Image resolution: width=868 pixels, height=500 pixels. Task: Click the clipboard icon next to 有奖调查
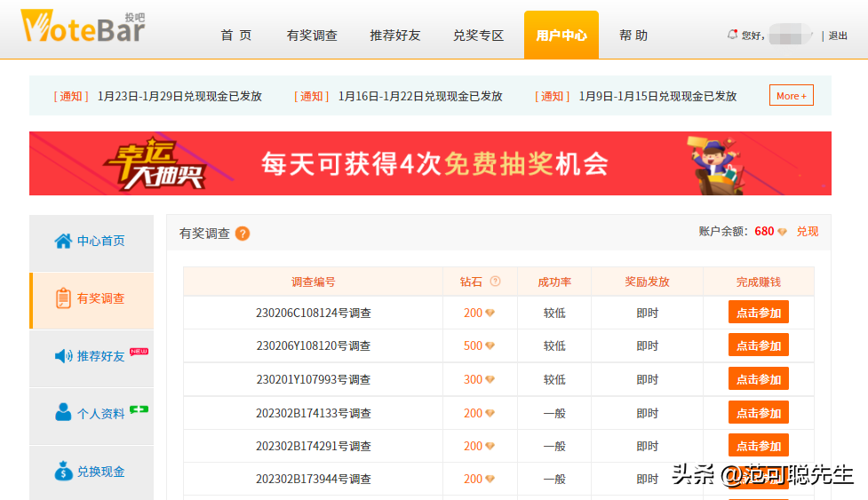(63, 298)
